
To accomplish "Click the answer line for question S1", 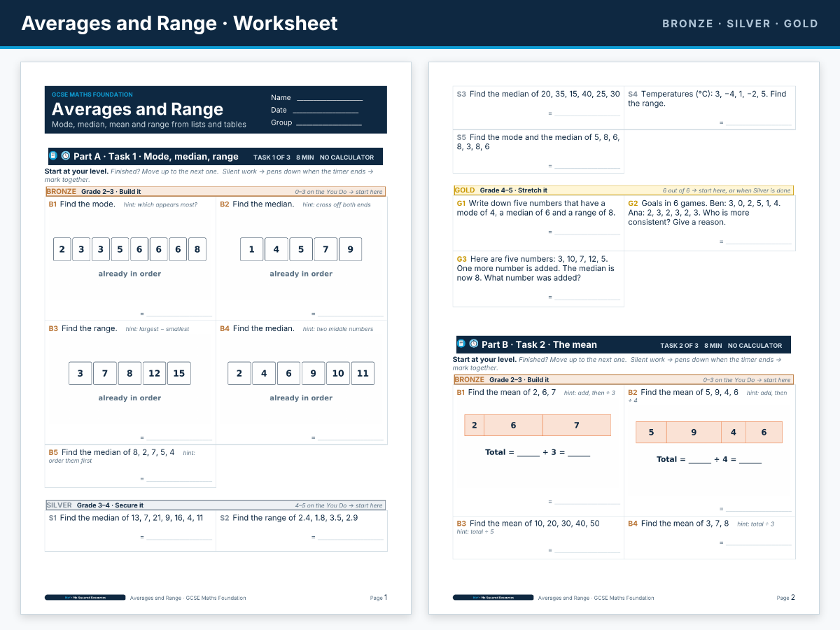I will coord(179,539).
